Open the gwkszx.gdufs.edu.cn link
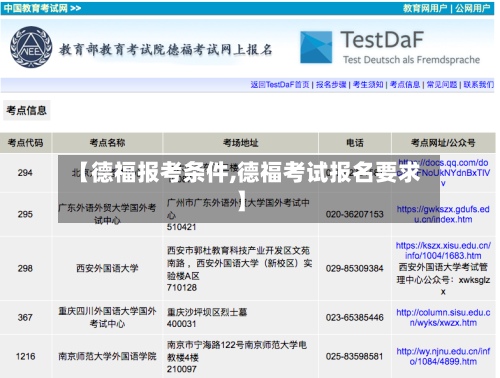Image resolution: width=500 pixels, height=378 pixels. click(443, 214)
